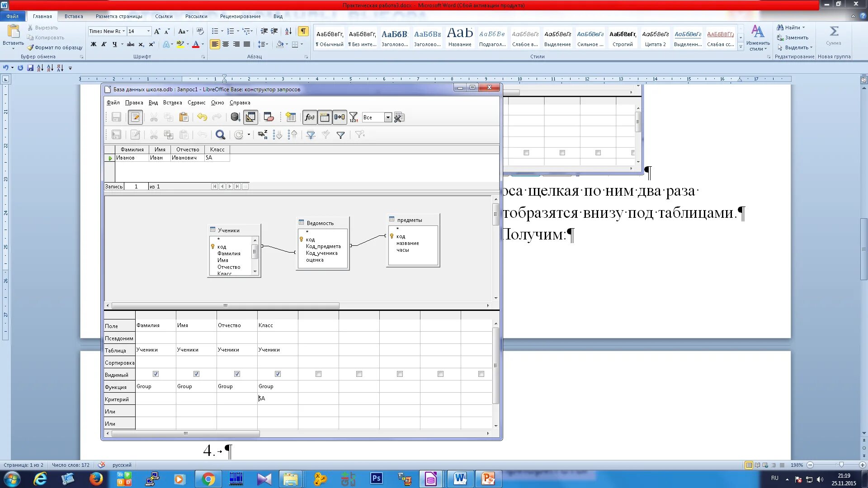
Task: Click Run Query icon in Base toolbar
Action: [235, 117]
